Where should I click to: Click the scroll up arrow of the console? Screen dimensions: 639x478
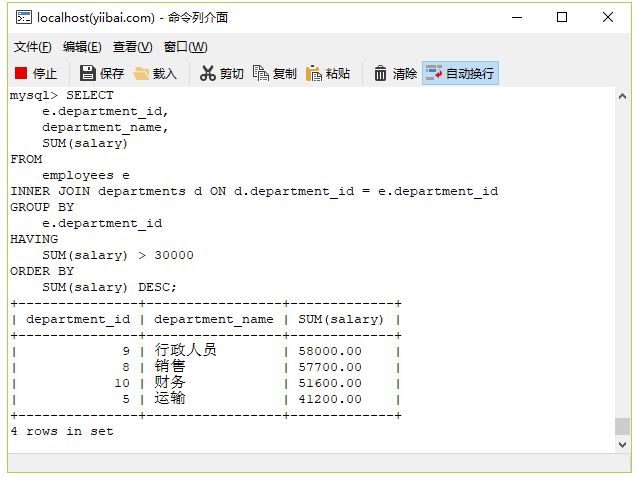[622, 97]
